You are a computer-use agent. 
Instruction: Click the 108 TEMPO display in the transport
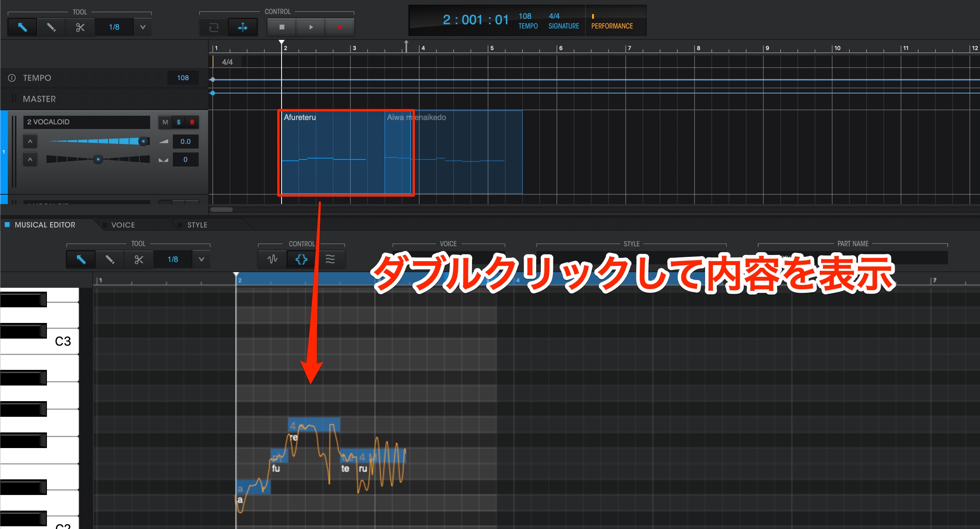[x=528, y=21]
